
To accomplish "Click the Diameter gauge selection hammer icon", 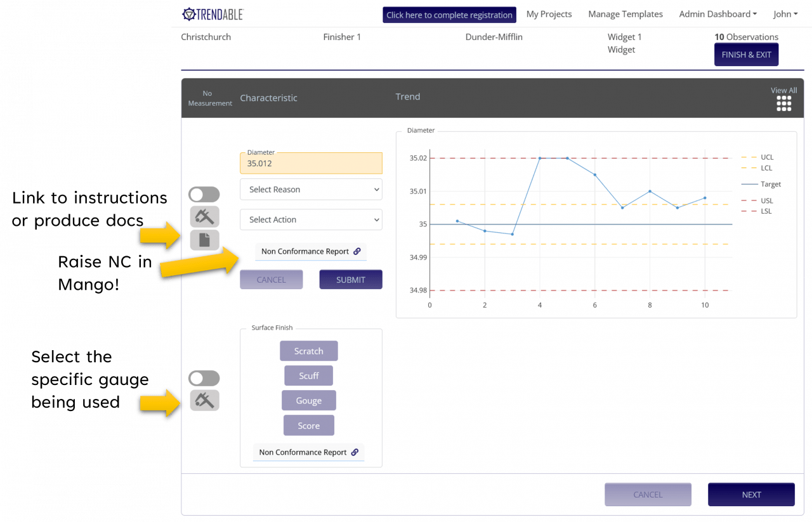I will tap(204, 217).
